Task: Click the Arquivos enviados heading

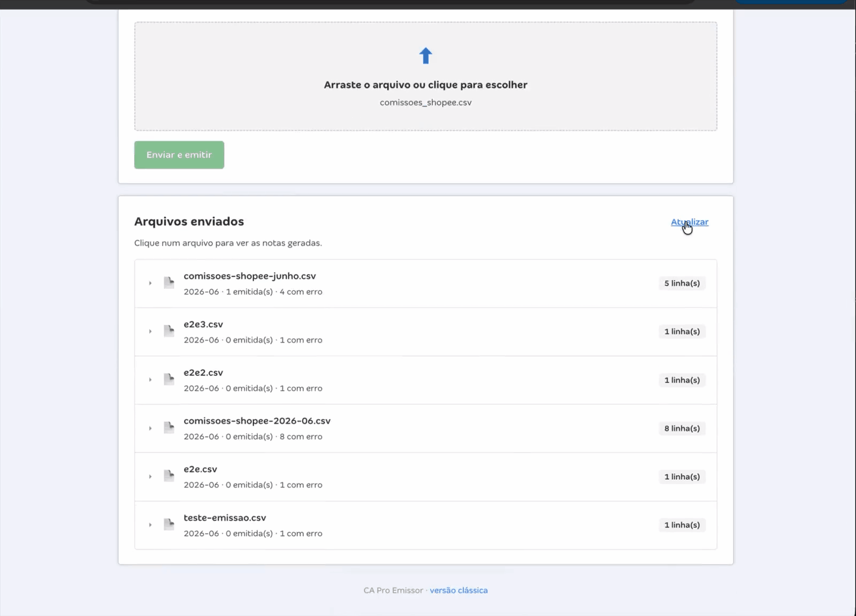Action: click(x=189, y=221)
